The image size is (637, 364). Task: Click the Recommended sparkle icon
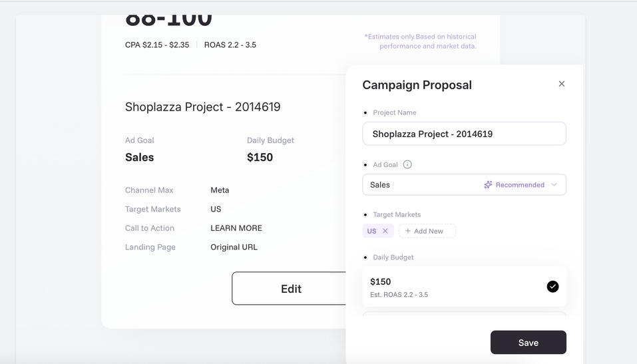(488, 185)
